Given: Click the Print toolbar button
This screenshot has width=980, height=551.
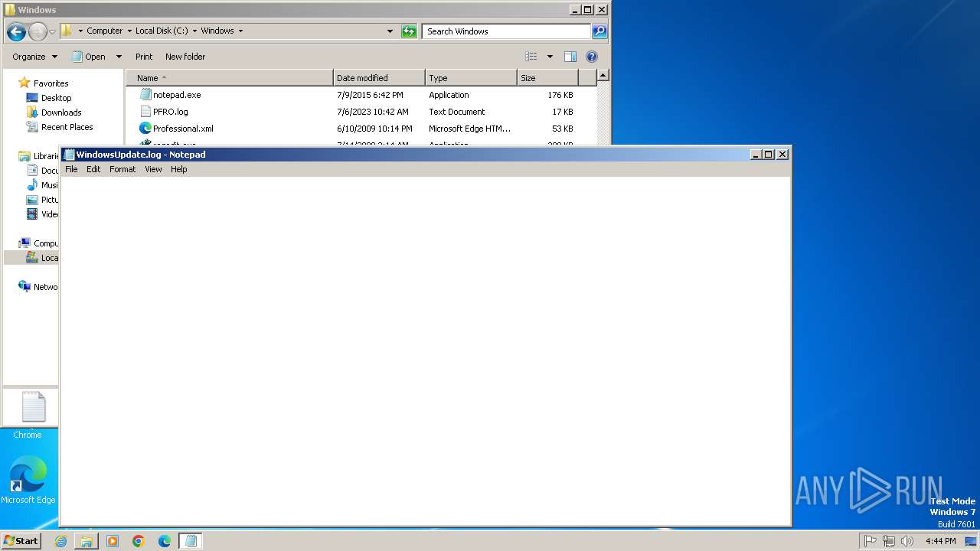Looking at the screenshot, I should (x=144, y=57).
